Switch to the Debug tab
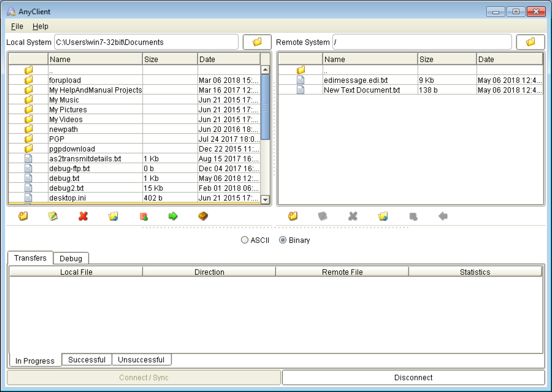552x392 pixels. [71, 258]
